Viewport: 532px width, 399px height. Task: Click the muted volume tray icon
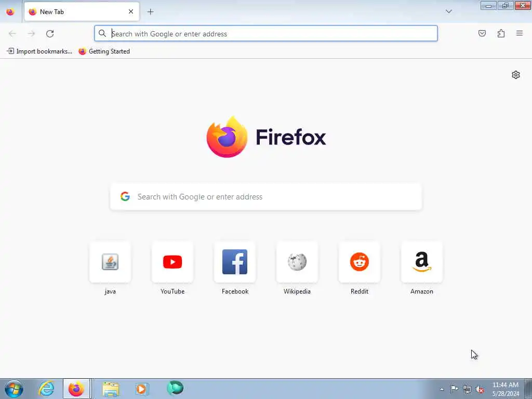[480, 389]
